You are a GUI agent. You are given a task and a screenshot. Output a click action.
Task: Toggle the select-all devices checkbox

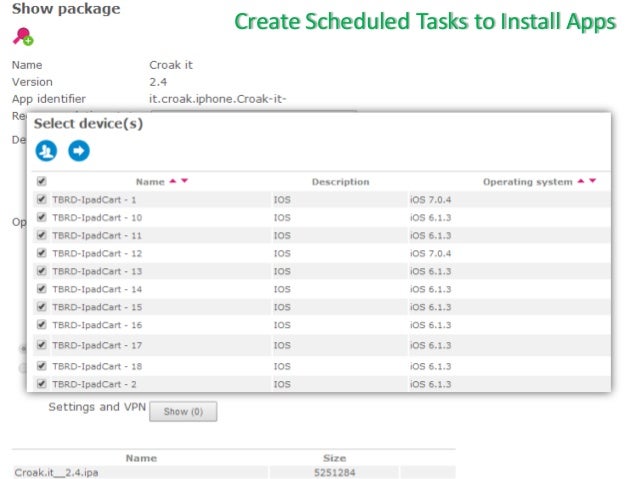41,182
